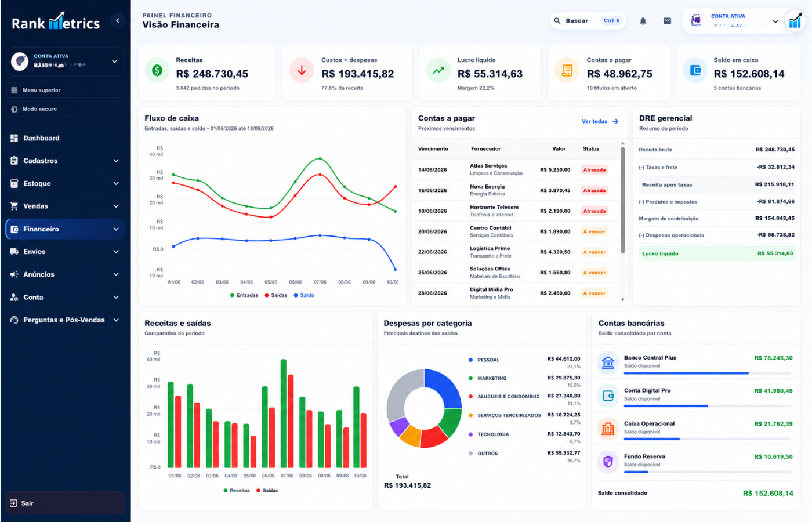Collapse the sidebar with the arrow button
This screenshot has width=812, height=522.
point(117,21)
